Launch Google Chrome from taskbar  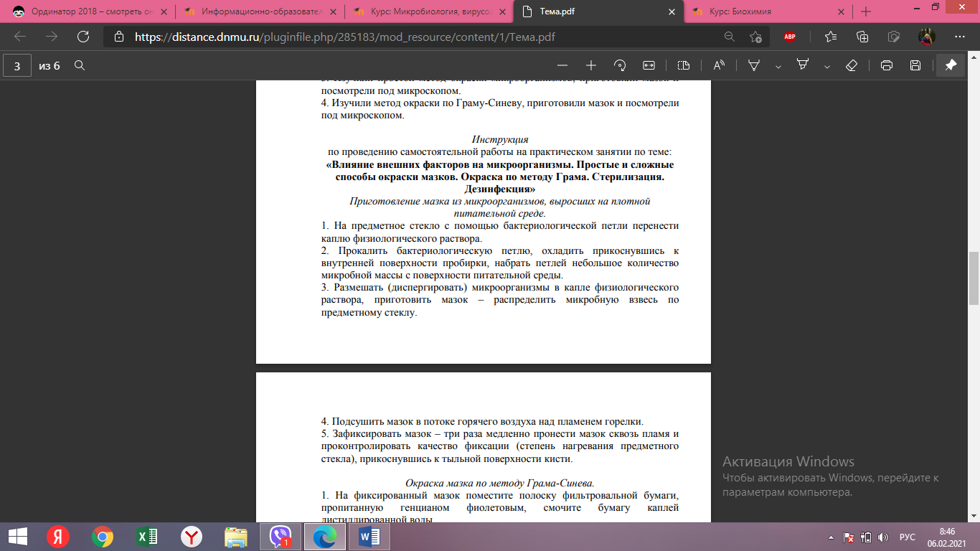(103, 537)
